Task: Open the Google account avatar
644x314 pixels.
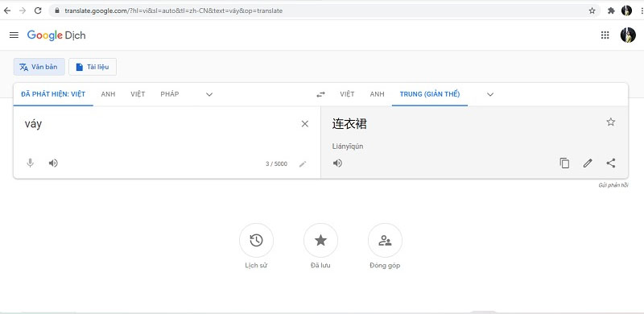Action: click(628, 35)
